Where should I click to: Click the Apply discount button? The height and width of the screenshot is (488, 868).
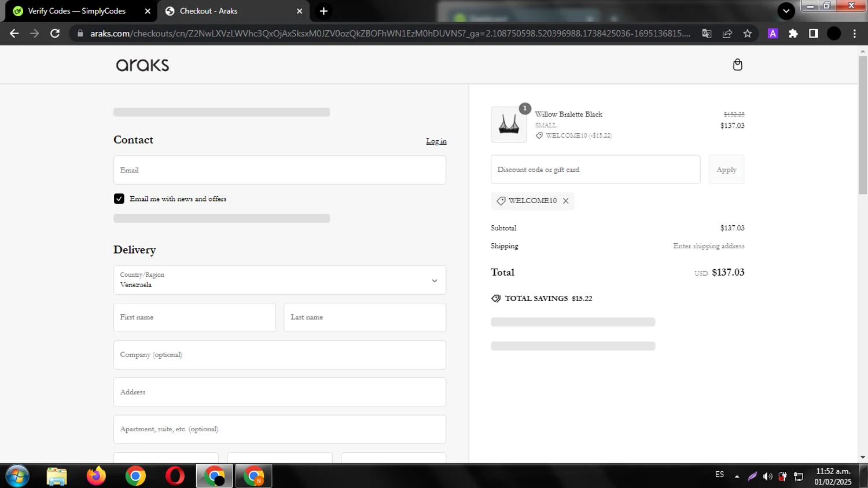726,170
